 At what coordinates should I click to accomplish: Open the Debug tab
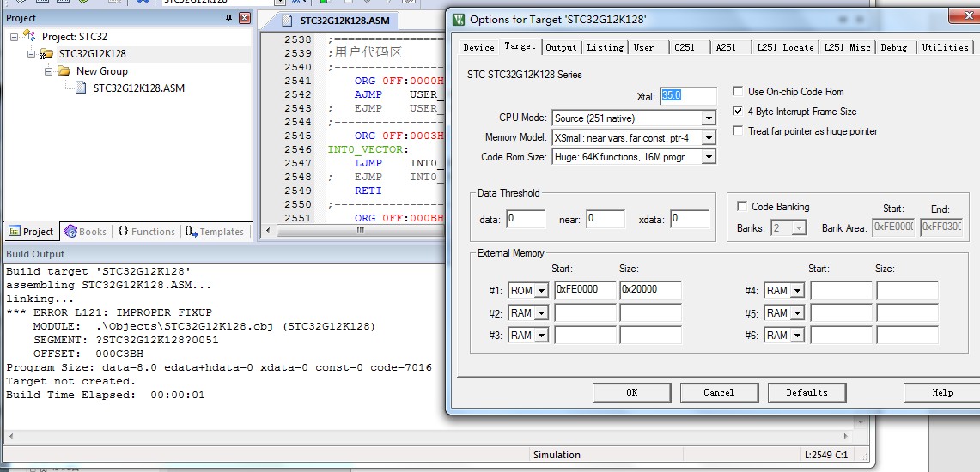tap(894, 47)
